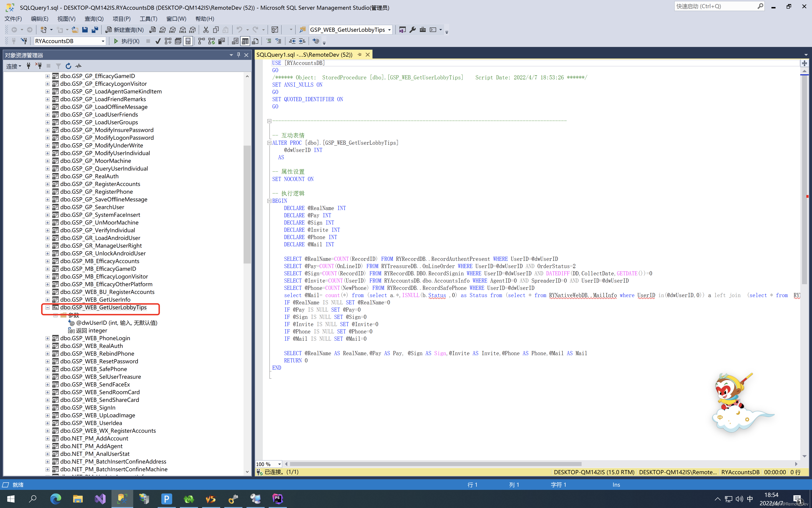Disconnect the server in Object Explorer
Image resolution: width=812 pixels, height=508 pixels.
click(39, 66)
